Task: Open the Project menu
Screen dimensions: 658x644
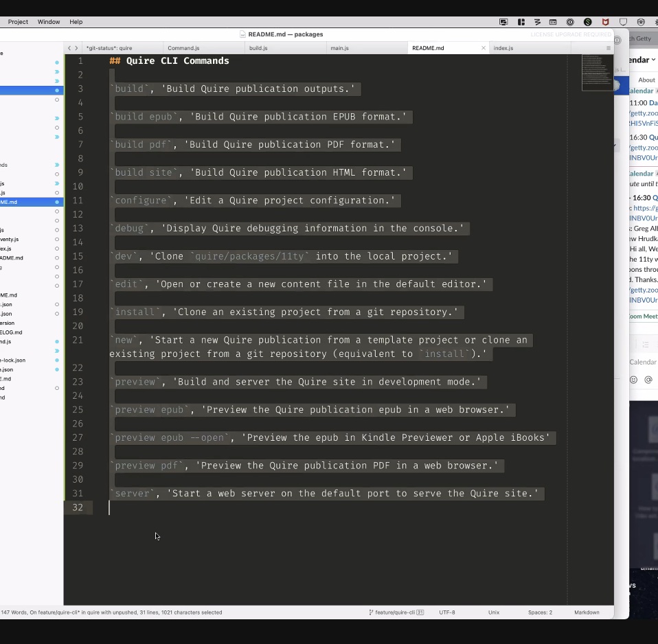Action: coord(18,22)
